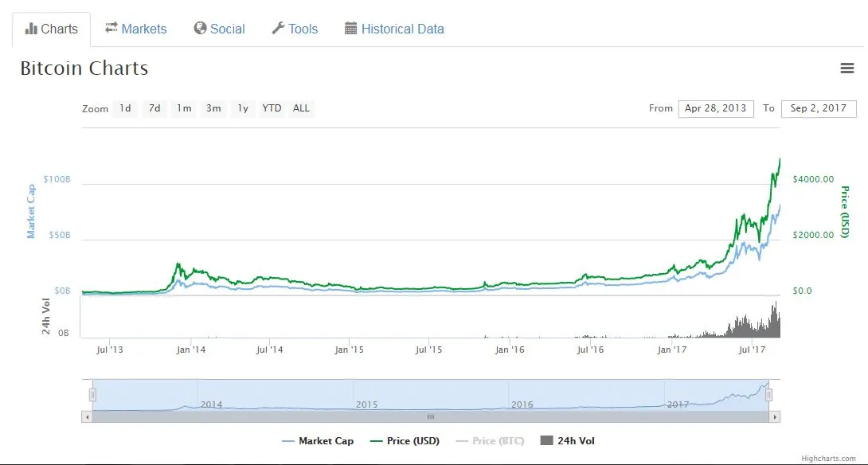Toggle Market Cap series in legend
The image size is (868, 465).
click(318, 441)
